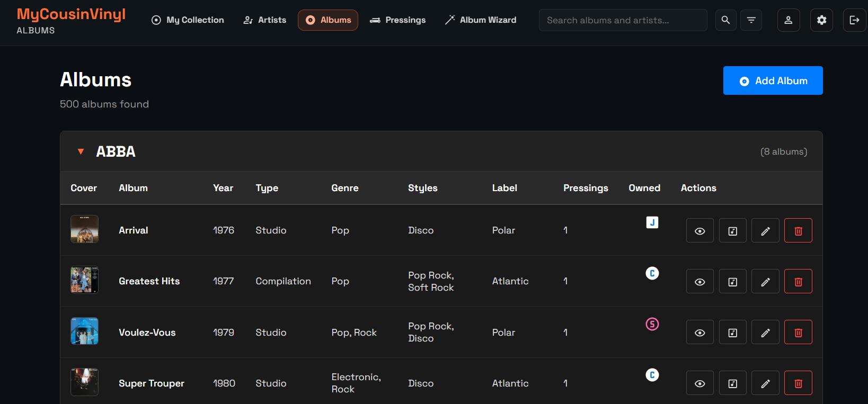Click the 'Pop, Rock' genre cell
Image resolution: width=868 pixels, height=404 pixels.
pyautogui.click(x=354, y=333)
